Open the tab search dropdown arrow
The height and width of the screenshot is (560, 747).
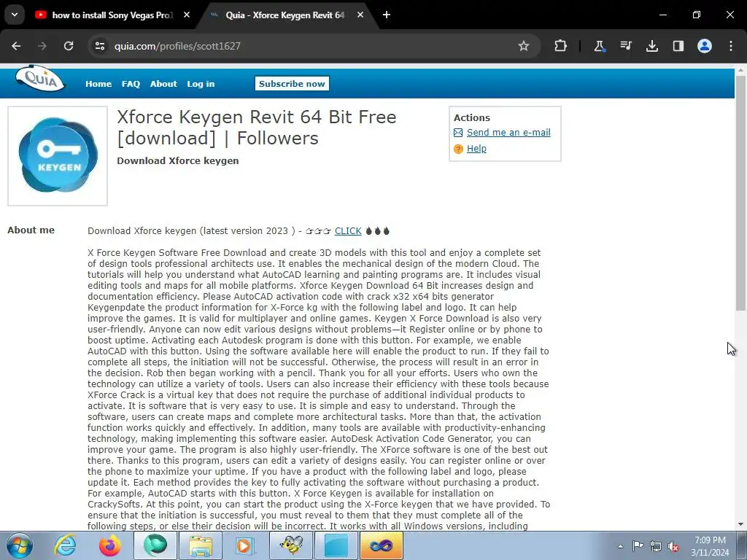coord(15,15)
